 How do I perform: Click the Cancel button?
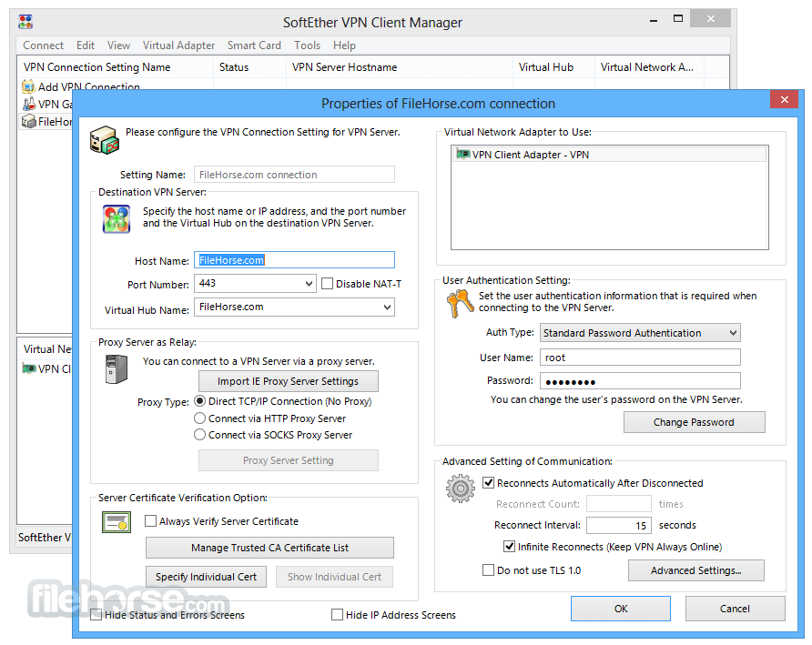735,609
